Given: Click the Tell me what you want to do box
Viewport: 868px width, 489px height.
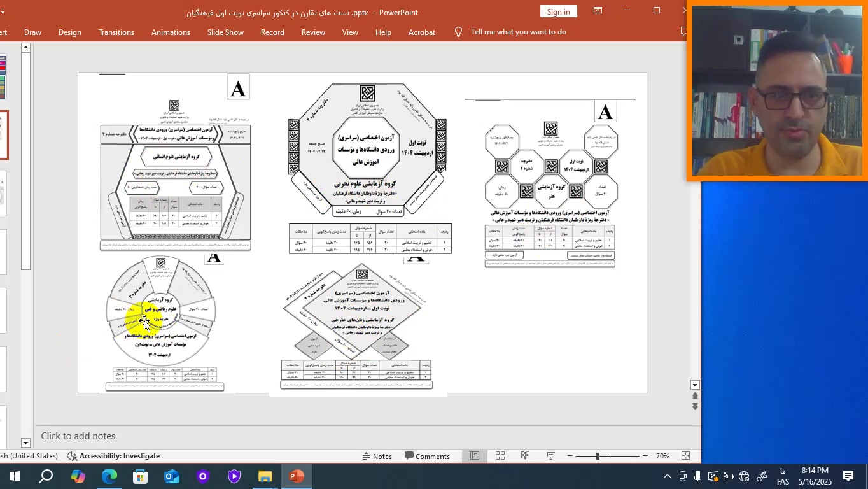Looking at the screenshot, I should pos(518,32).
